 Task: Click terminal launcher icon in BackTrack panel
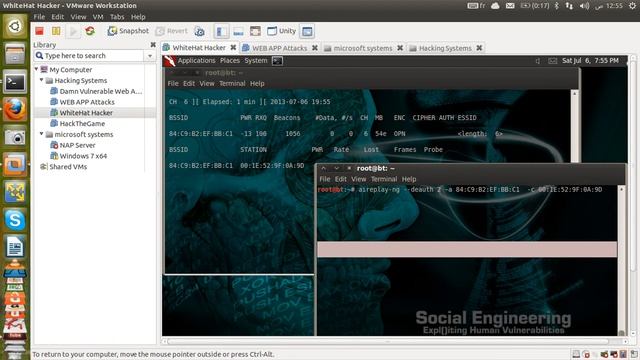click(278, 61)
